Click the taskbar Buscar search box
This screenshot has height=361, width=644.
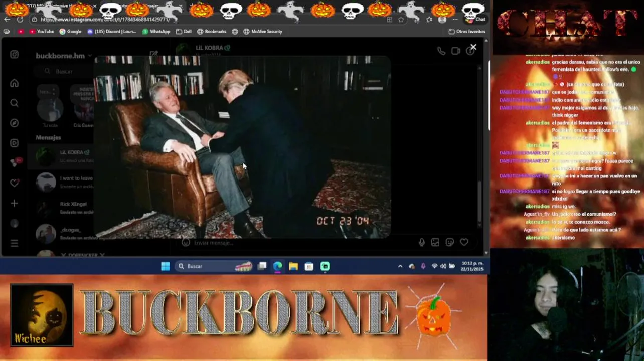[x=215, y=266]
